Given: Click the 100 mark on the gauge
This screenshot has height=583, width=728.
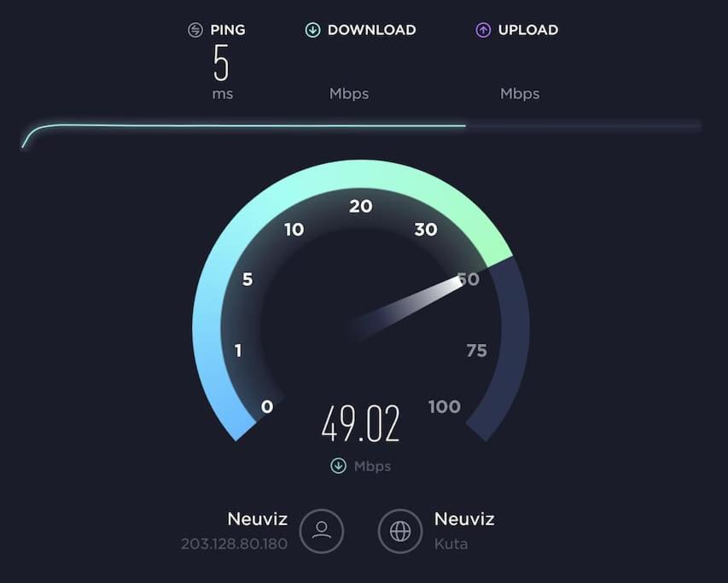Looking at the screenshot, I should click(x=445, y=406).
